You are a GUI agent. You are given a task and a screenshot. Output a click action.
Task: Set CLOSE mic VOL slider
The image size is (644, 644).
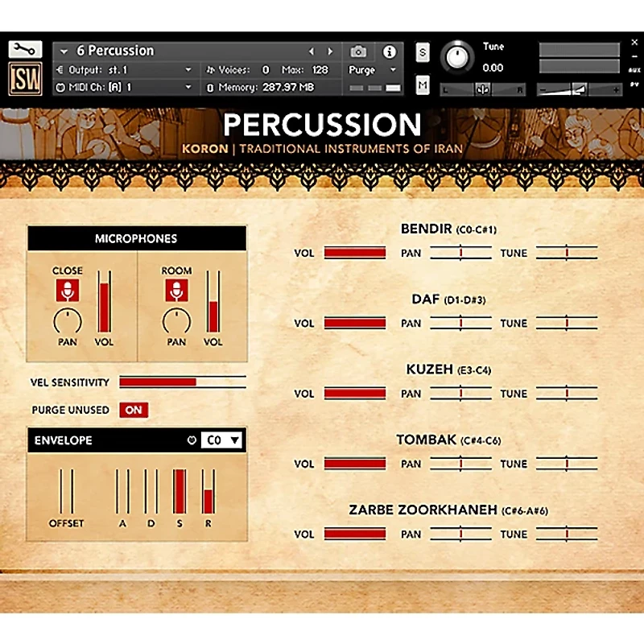point(105,301)
